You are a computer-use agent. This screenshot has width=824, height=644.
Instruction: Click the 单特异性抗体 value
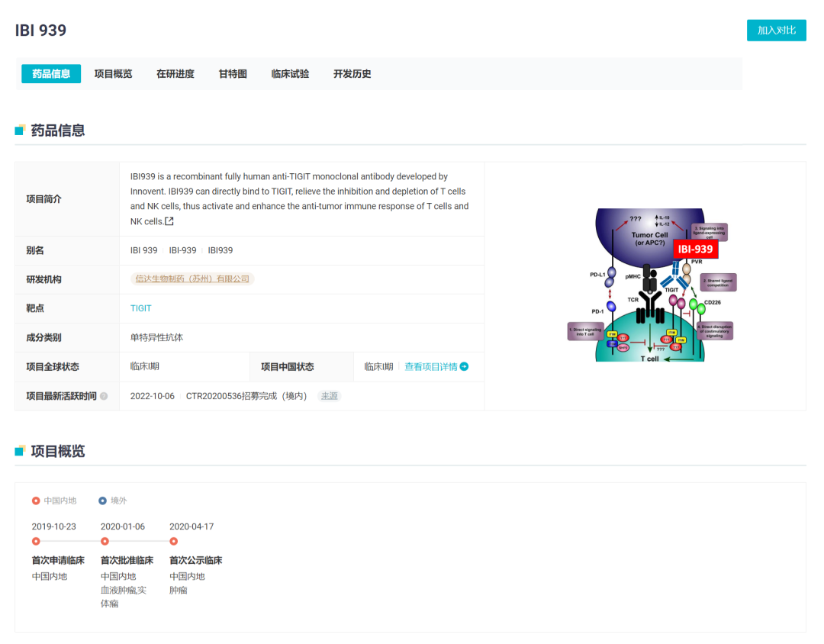(x=156, y=337)
